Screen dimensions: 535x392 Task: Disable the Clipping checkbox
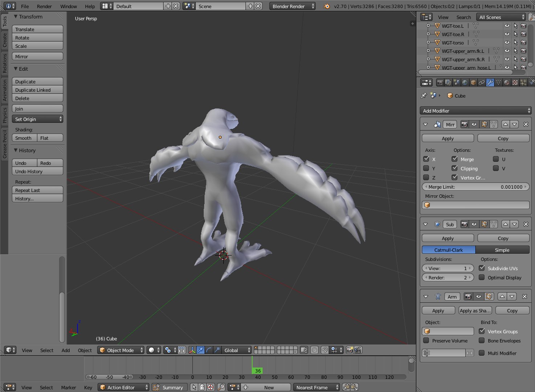click(x=454, y=168)
